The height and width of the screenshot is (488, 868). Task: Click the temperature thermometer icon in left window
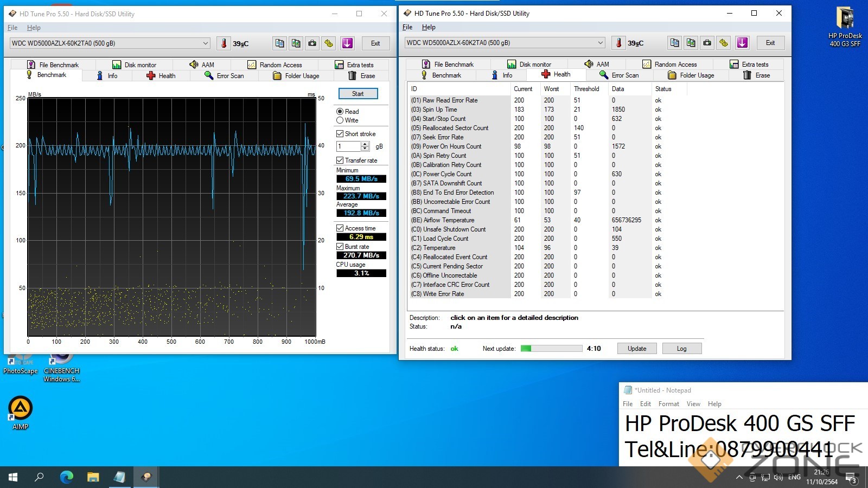tap(224, 43)
